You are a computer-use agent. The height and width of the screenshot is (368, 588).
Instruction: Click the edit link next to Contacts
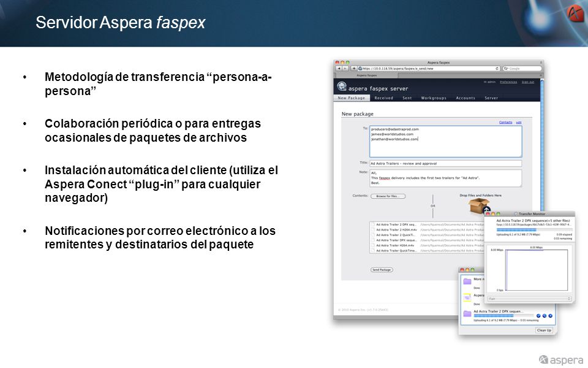519,123
